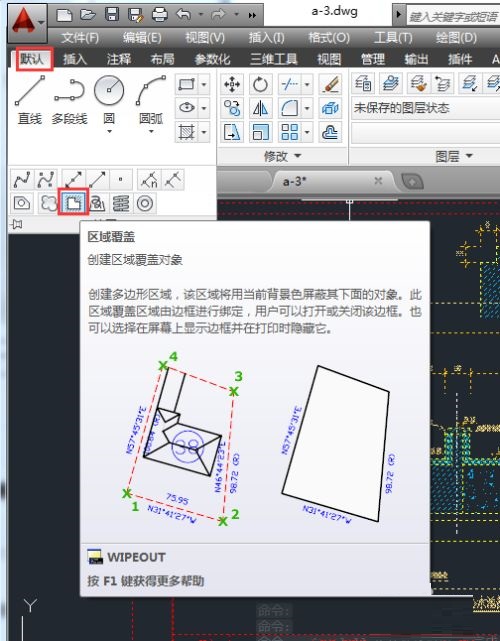The image size is (500, 641).
Task: Click the Print icon in quick toolbar
Action: tap(160, 15)
